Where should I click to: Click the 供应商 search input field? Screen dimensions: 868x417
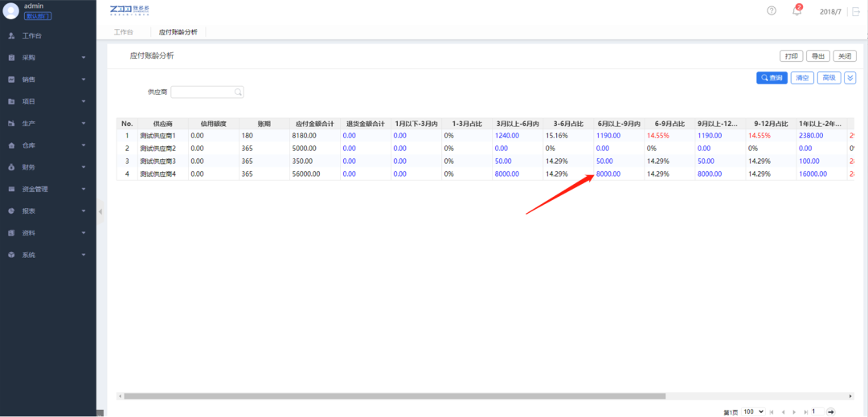[202, 92]
